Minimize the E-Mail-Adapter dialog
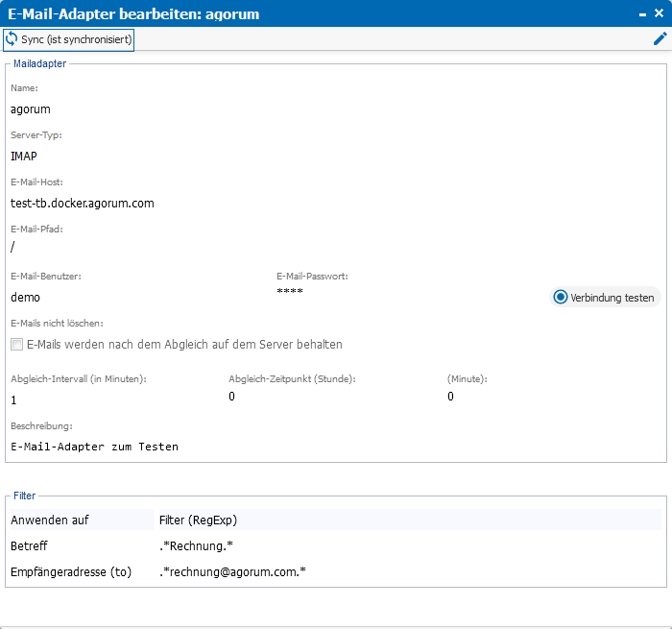672x629 pixels. (642, 14)
